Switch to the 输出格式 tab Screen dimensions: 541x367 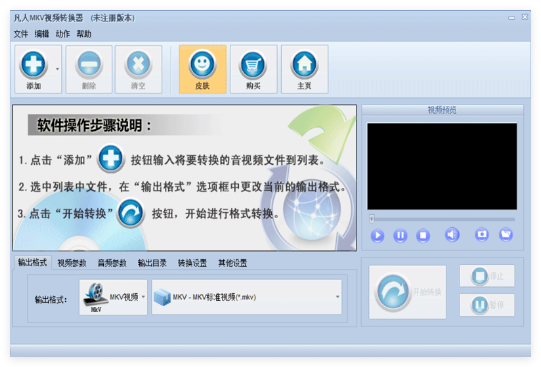click(32, 262)
